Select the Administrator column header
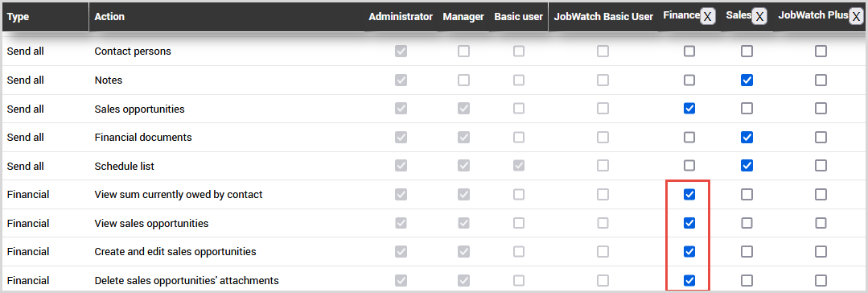Screen dimensions: 868x293 (401, 17)
